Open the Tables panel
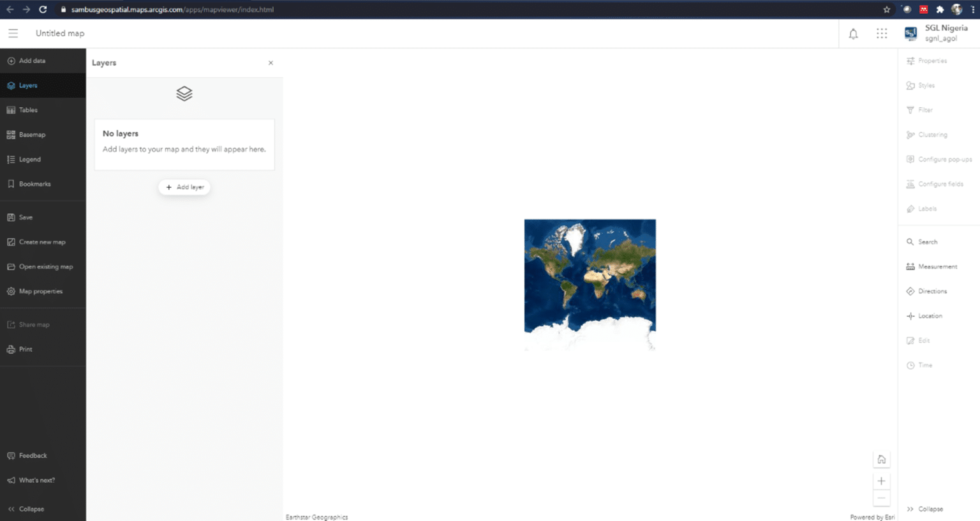 (29, 109)
